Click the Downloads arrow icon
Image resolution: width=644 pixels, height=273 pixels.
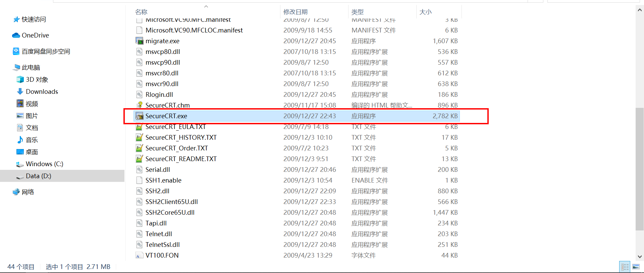[20, 91]
